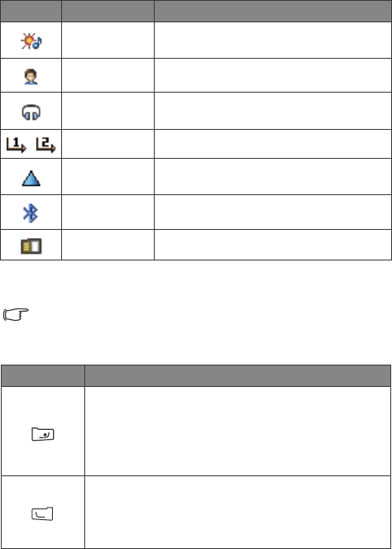
Task: Click the headphones icon
Action: click(31, 112)
